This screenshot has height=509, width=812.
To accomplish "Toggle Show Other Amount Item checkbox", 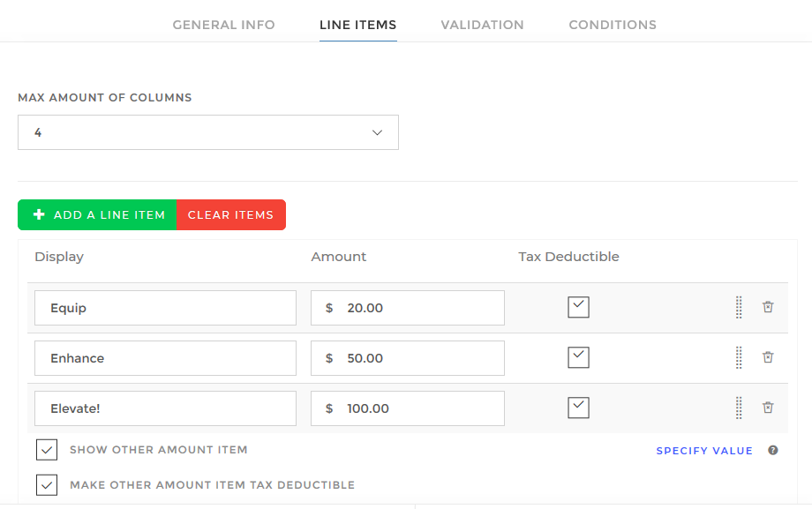I will tap(47, 450).
